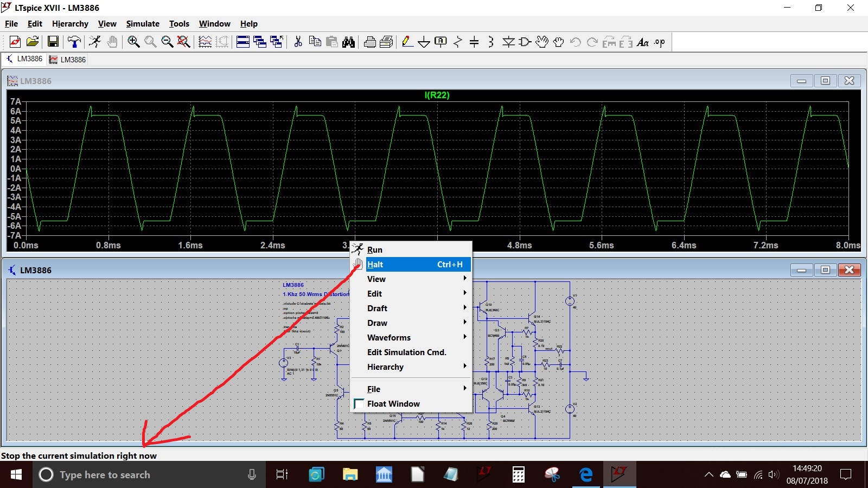Open the Simulate menu in menu bar
This screenshot has width=868, height=488.
(143, 24)
